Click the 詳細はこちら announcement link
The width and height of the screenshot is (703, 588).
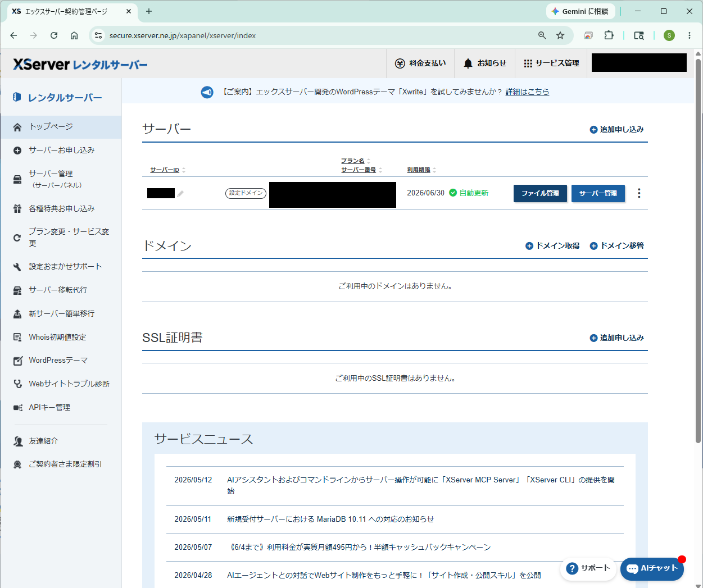(x=527, y=92)
